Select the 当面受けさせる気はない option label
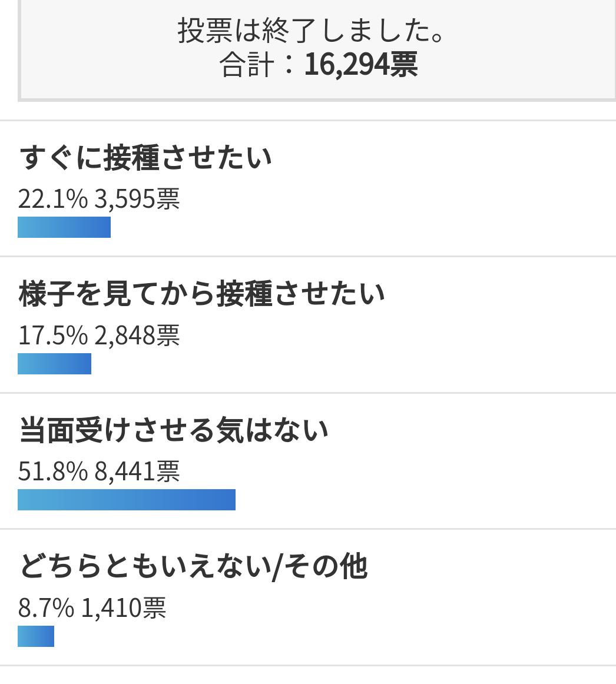This screenshot has height=684, width=616. pos(174,430)
